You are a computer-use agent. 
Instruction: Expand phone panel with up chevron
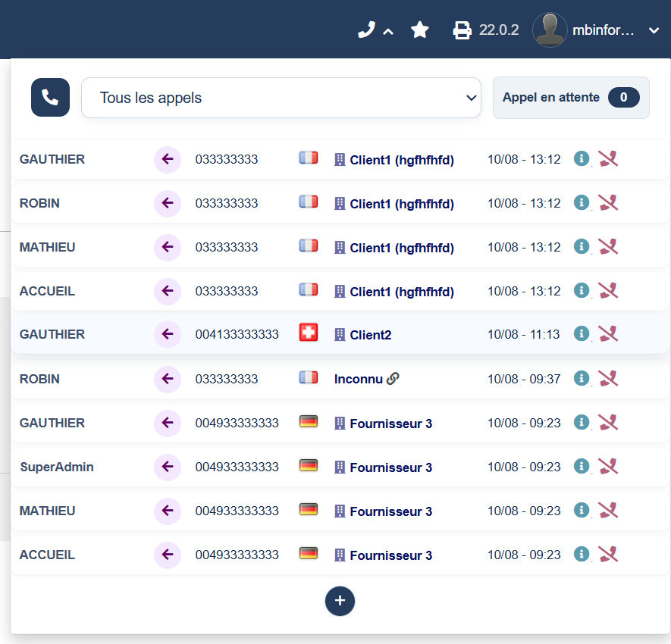[388, 32]
